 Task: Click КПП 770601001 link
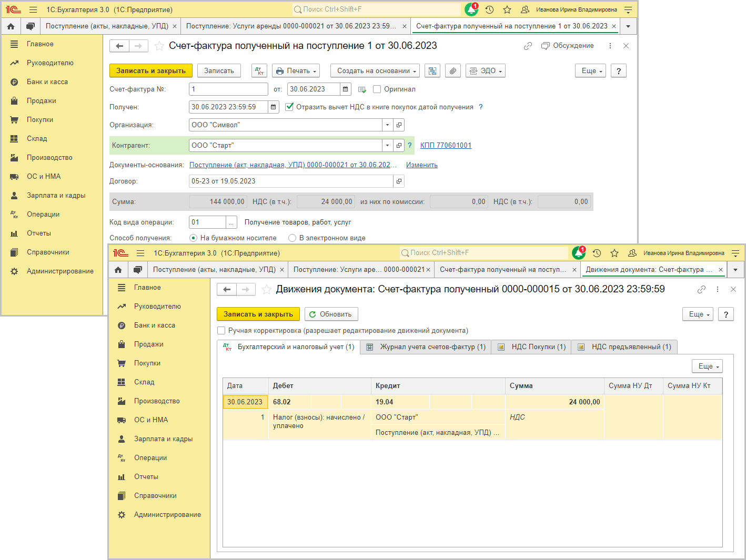coord(446,146)
